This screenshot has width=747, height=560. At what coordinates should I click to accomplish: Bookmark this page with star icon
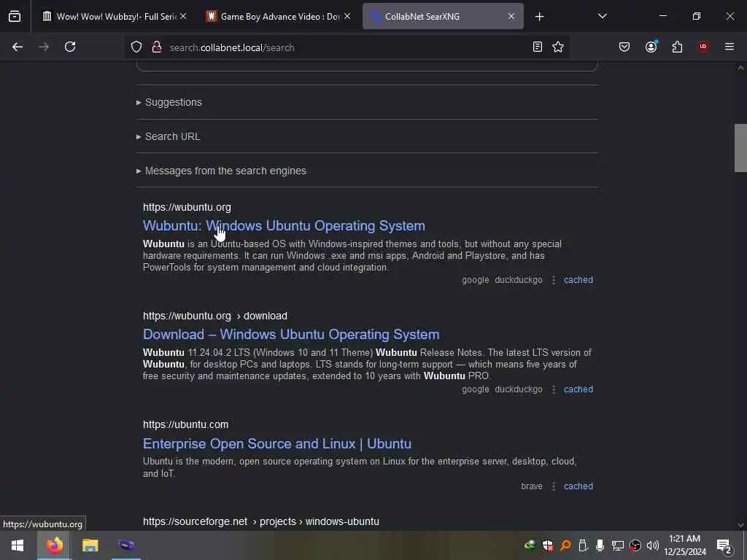pyautogui.click(x=558, y=47)
